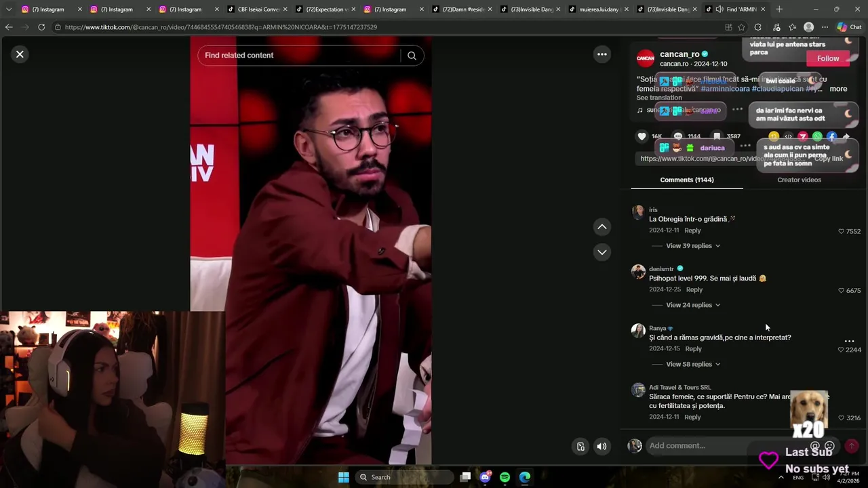Save video with the 3587 bookmark icon
Viewport: 868px width, 488px height.
point(717,136)
